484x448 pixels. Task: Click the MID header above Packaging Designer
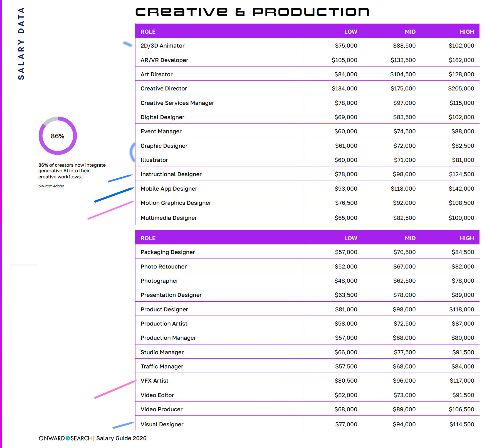pos(410,238)
